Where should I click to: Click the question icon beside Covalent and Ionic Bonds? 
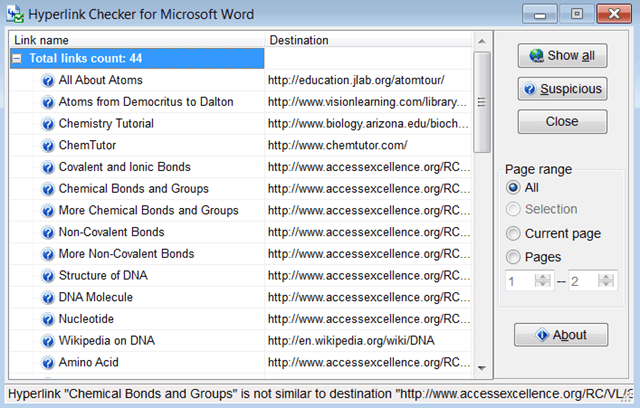click(48, 167)
